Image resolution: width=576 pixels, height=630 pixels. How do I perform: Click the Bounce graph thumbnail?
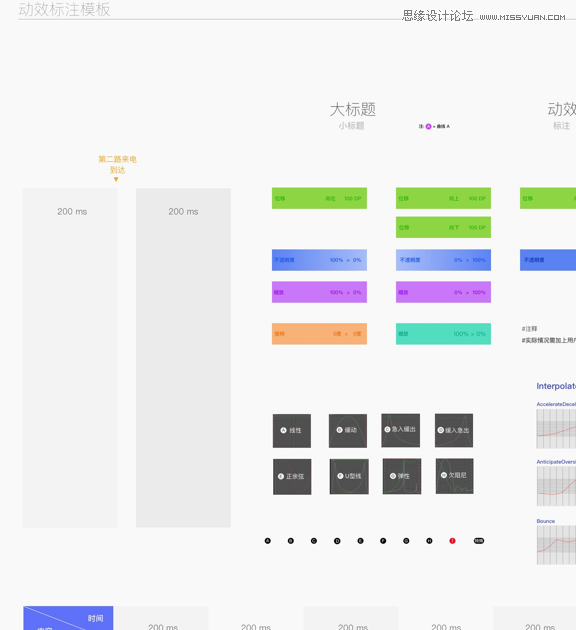pyautogui.click(x=556, y=545)
